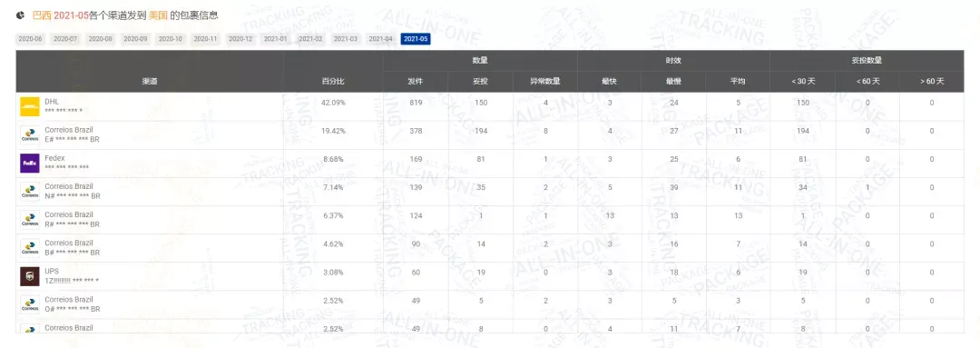Click the Correios logo in the B# row

pos(30,248)
